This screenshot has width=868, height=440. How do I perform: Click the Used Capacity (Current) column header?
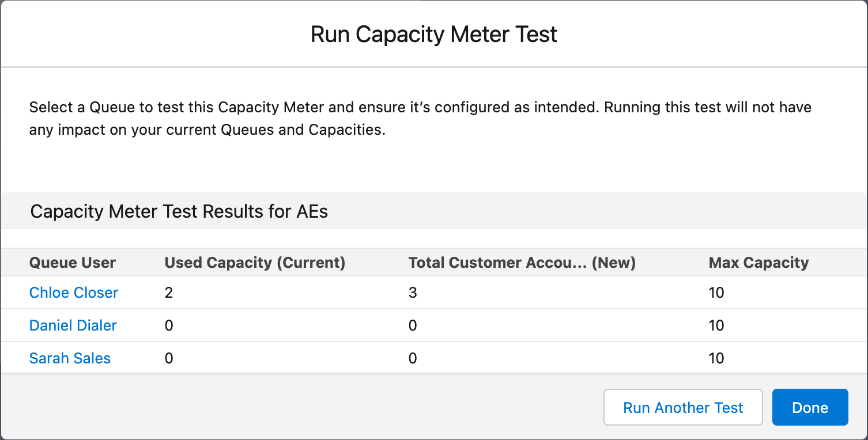tap(255, 263)
